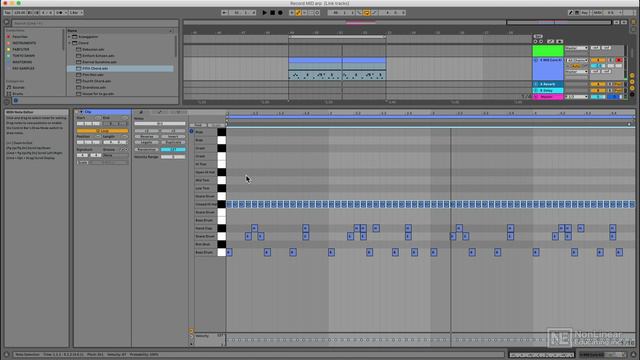Open the 1 Bar quantization menu

(76, 13)
